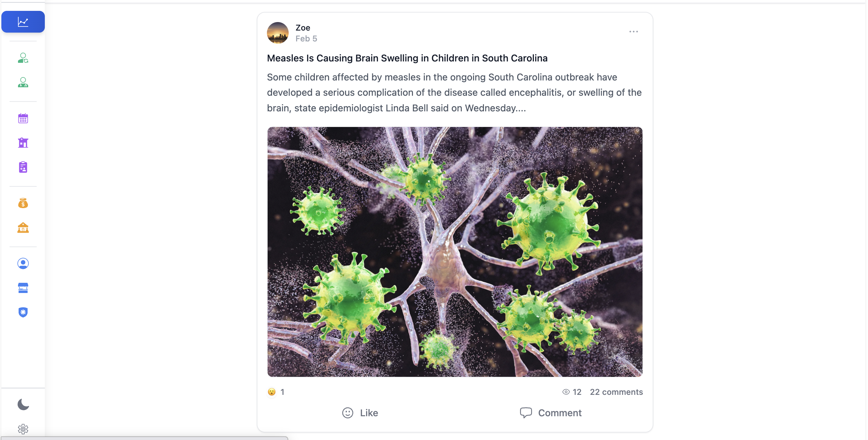Viewport: 868px width, 440px height.
Task: Open the purple calendar sidebar icon
Action: [x=23, y=118]
